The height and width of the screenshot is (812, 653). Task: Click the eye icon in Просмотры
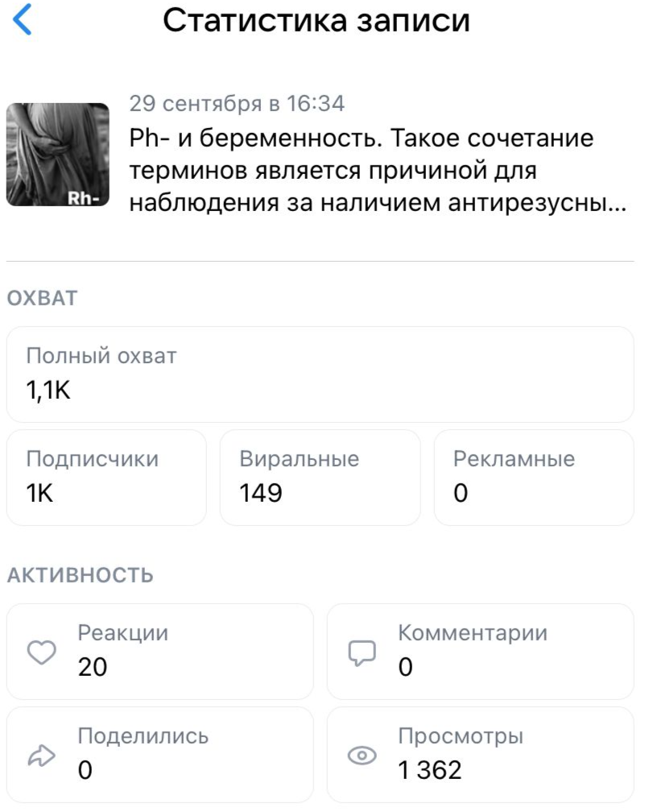[362, 756]
